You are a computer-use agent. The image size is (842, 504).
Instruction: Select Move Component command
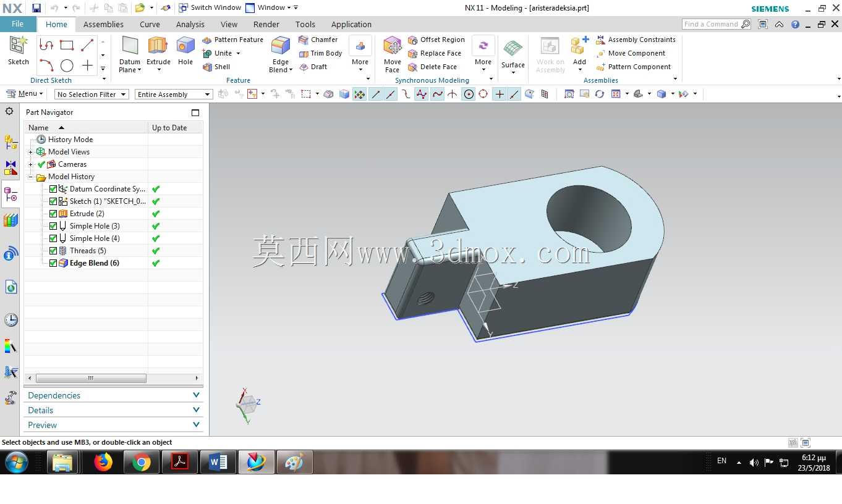tap(631, 53)
